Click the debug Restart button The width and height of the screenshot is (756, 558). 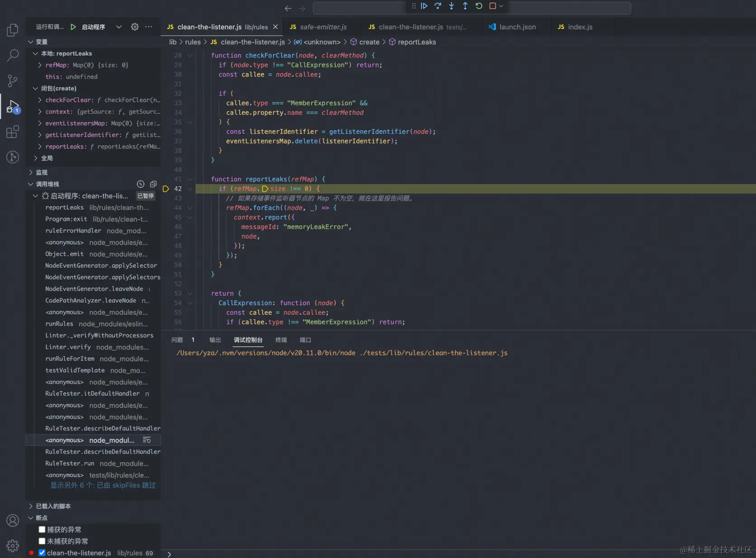tap(479, 6)
